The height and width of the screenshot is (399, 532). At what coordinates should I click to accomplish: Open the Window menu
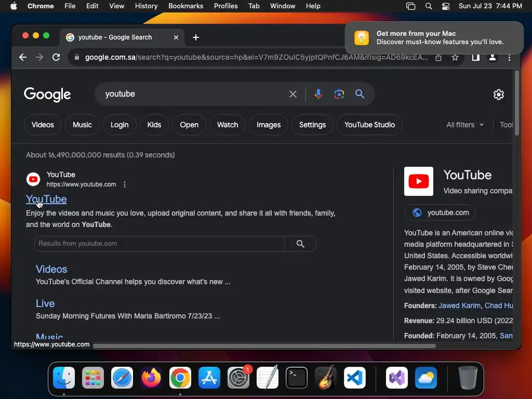coord(283,6)
